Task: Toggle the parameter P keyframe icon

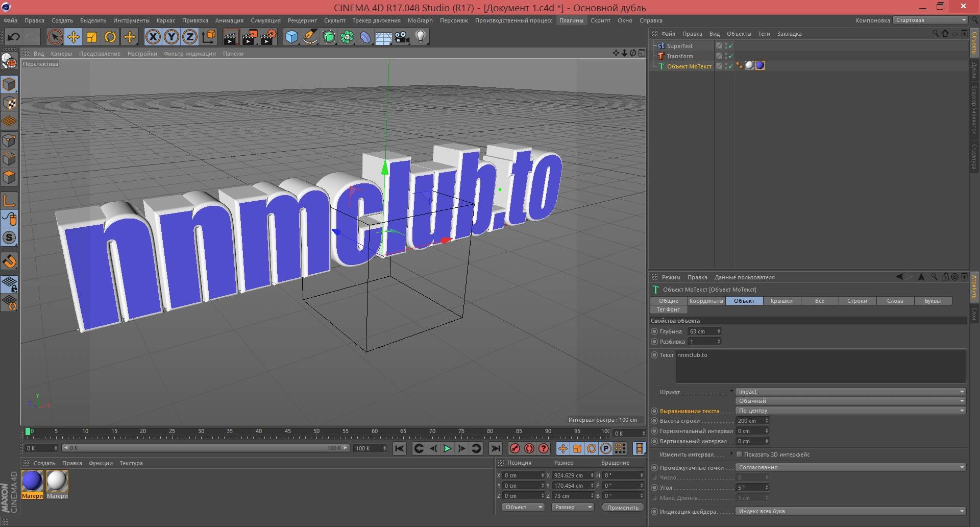Action: [606, 448]
